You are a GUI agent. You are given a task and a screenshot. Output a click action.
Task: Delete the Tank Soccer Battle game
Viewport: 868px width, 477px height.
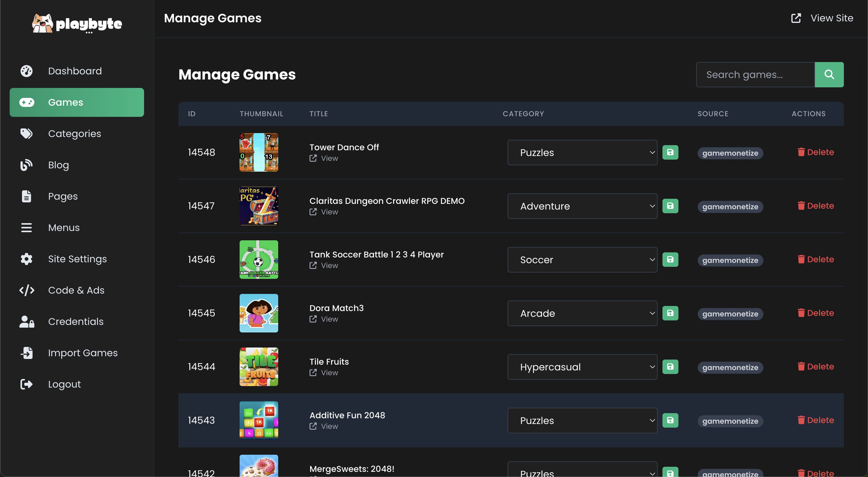(x=816, y=259)
